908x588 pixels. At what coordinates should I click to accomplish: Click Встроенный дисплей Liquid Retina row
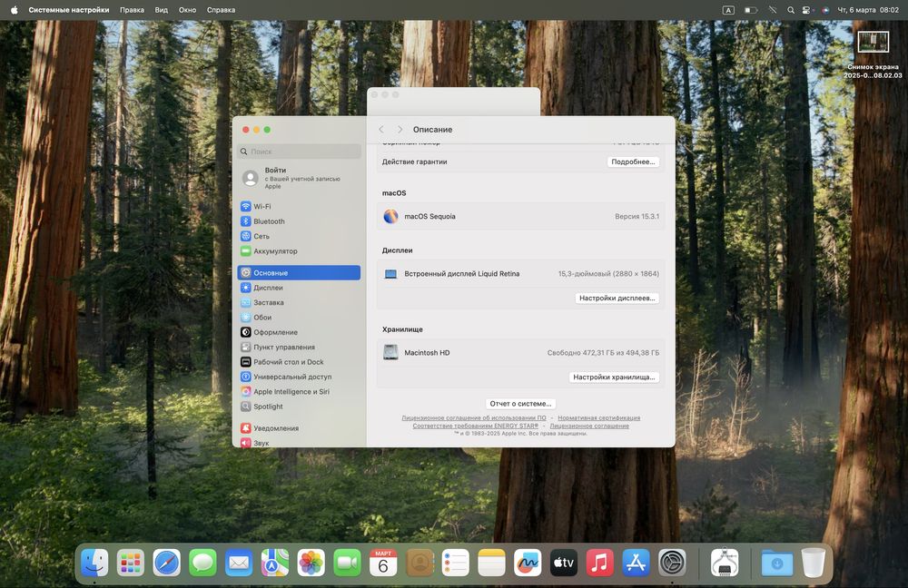[x=520, y=274]
